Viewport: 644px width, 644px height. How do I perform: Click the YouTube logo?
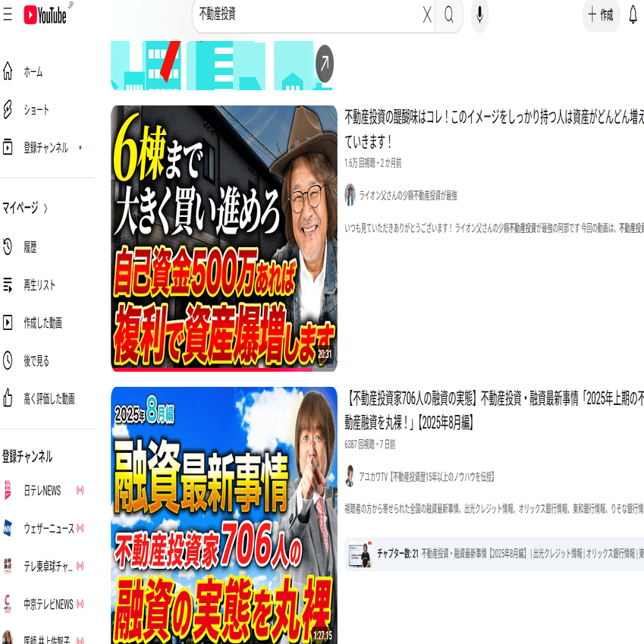coord(46,15)
